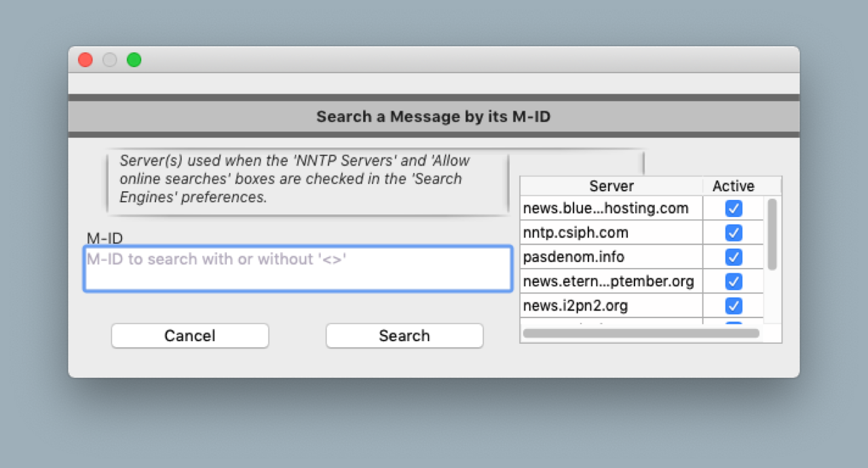Click the 'Search a Message by its M-ID' title

coord(433,117)
